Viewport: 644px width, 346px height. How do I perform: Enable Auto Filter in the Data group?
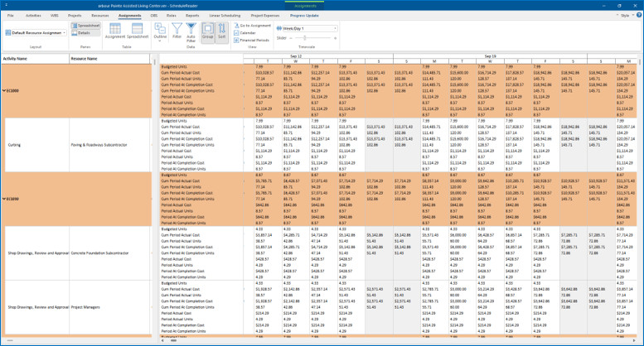(x=191, y=32)
